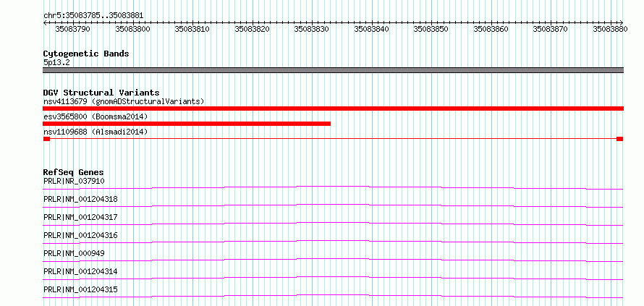Select the DGV Structural Variants track title
644x306 pixels.
101,93
